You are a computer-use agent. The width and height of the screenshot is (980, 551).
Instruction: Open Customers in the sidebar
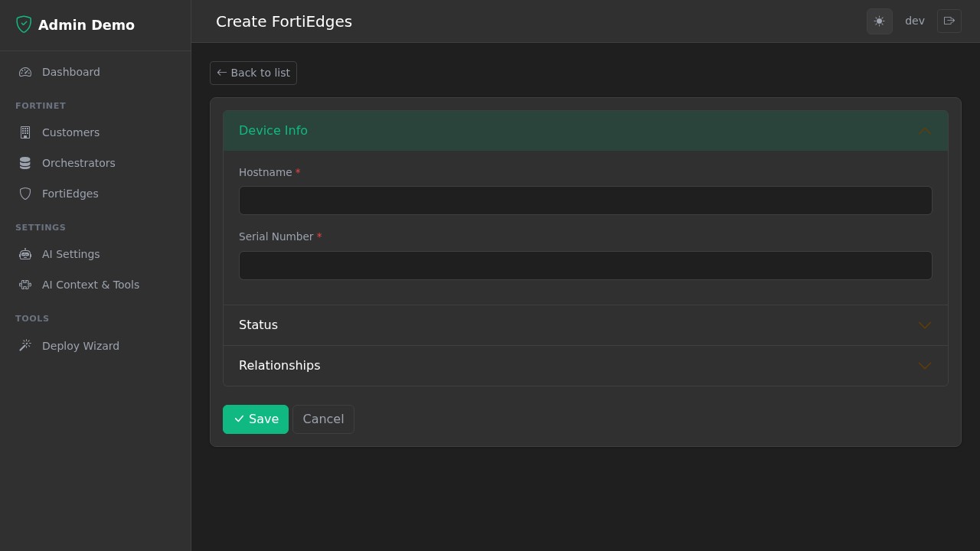click(x=95, y=132)
